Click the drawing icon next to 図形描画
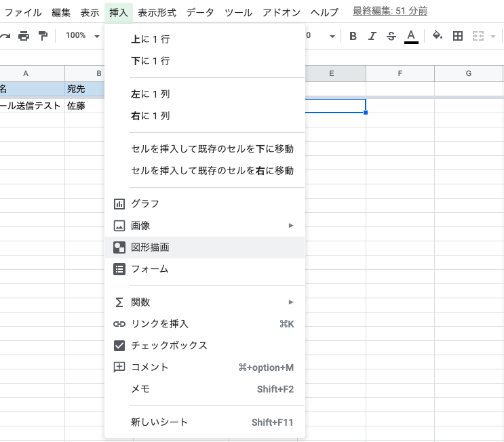Screen dimensions: 504x442 pyautogui.click(x=119, y=247)
